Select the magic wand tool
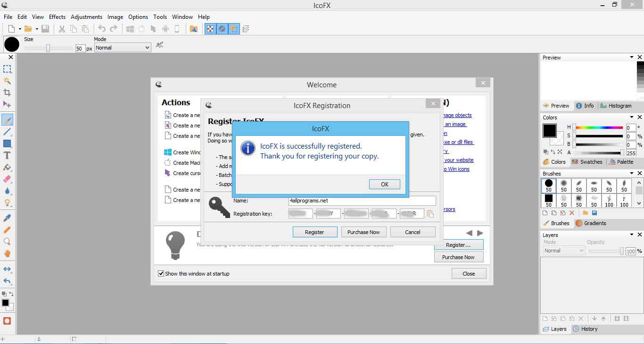 7,81
